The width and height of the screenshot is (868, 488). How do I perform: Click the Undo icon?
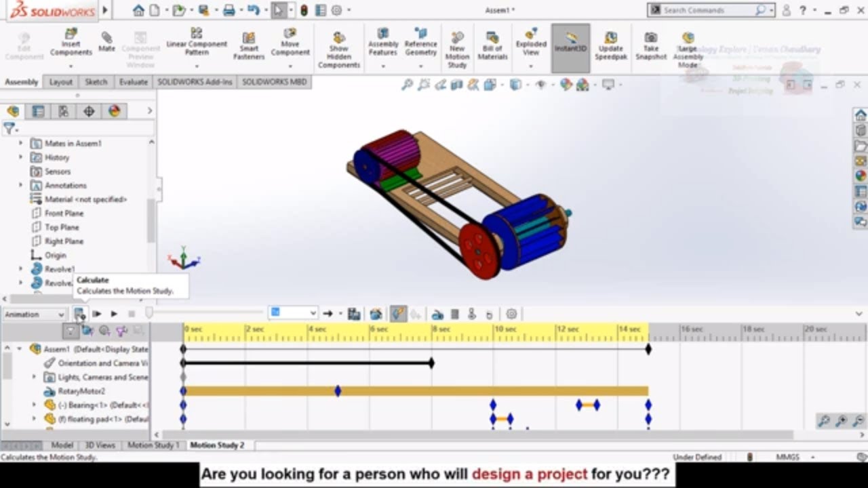[x=254, y=10]
